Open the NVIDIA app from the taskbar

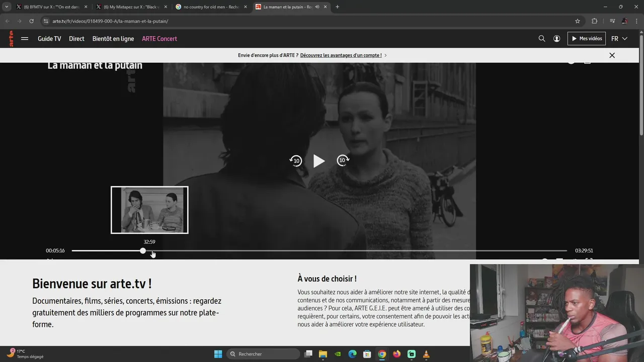point(338,354)
